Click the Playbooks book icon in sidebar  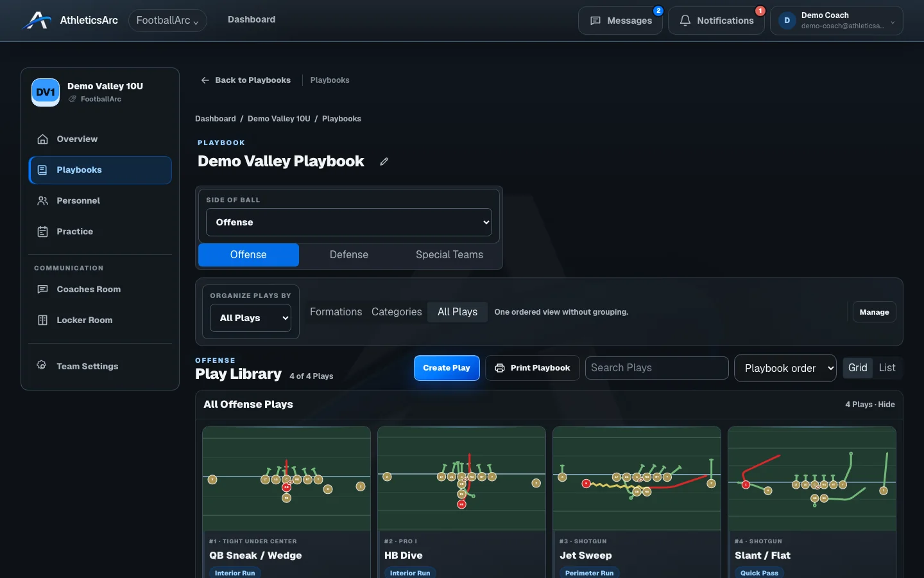pos(42,170)
